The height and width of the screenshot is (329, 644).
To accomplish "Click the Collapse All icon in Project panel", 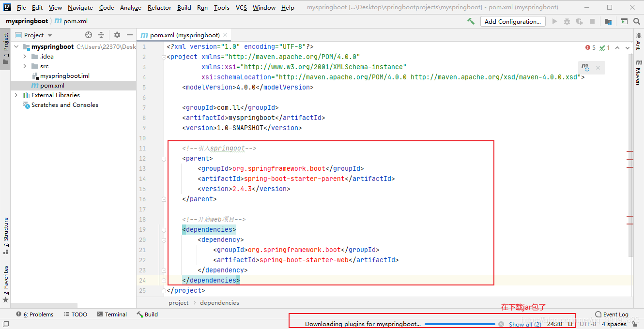I will pyautogui.click(x=101, y=35).
